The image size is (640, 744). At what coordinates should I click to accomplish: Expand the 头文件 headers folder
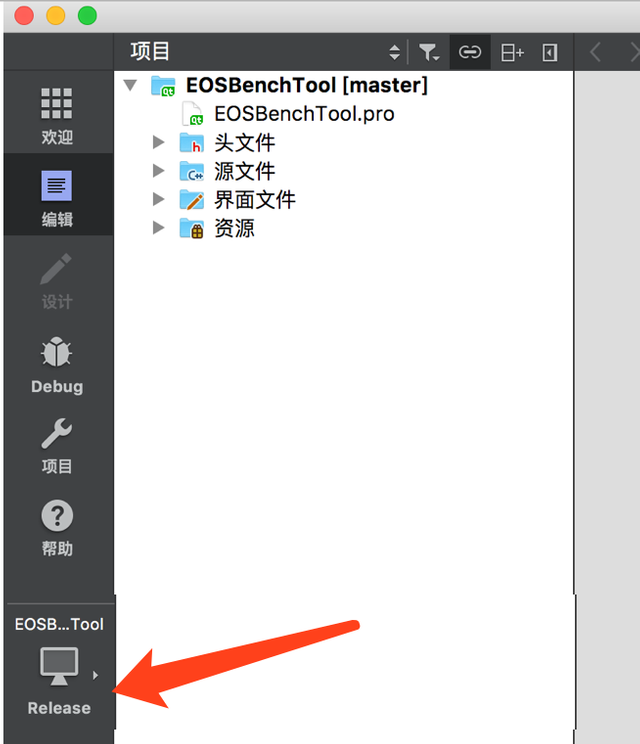158,142
